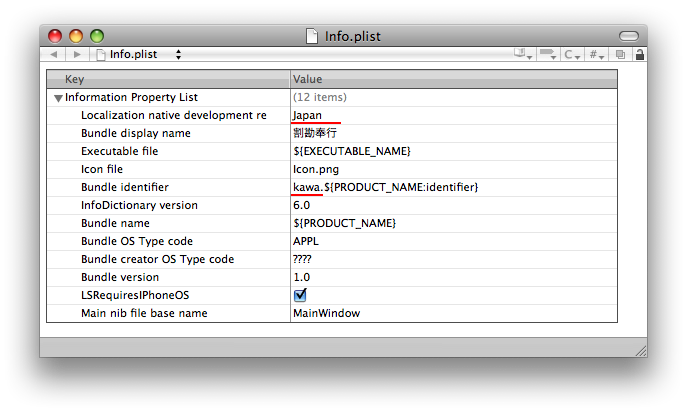Click the toolbar toggle pill button
The height and width of the screenshot is (412, 687).
click(629, 36)
